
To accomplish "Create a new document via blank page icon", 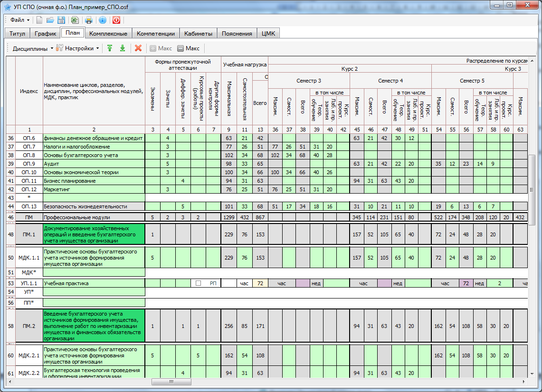I will click(x=39, y=20).
